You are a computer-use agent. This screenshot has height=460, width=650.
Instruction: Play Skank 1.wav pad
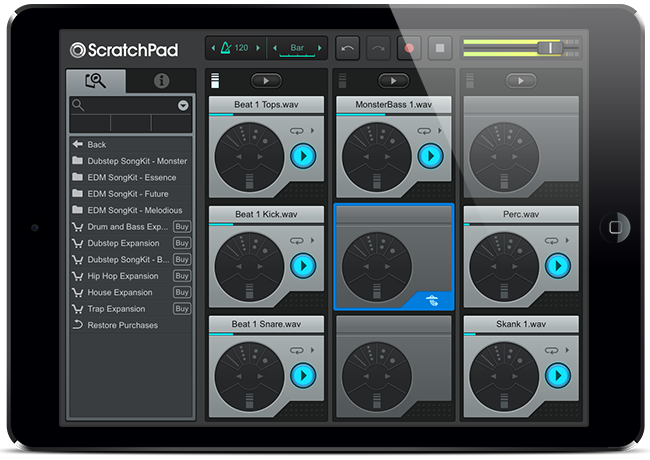[558, 375]
